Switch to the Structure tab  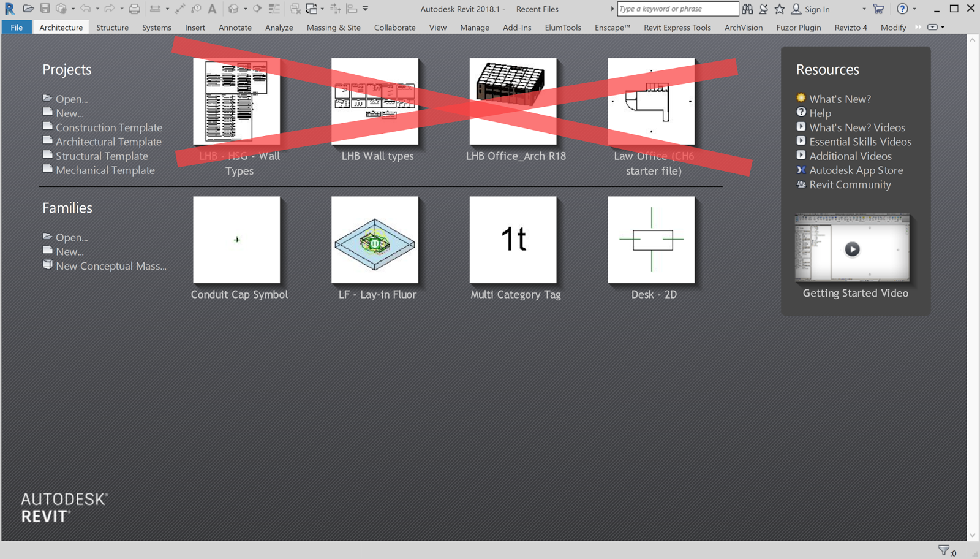point(112,27)
